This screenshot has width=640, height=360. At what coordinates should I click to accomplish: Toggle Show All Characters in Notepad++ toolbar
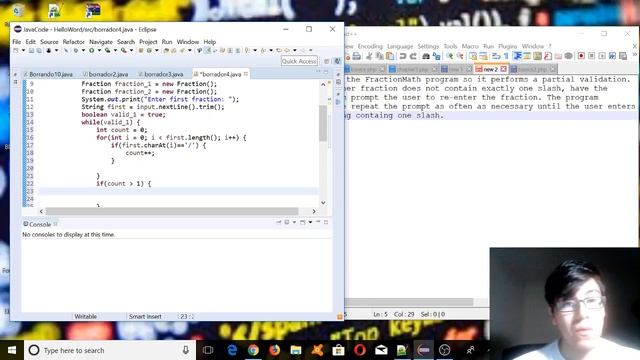point(506,56)
